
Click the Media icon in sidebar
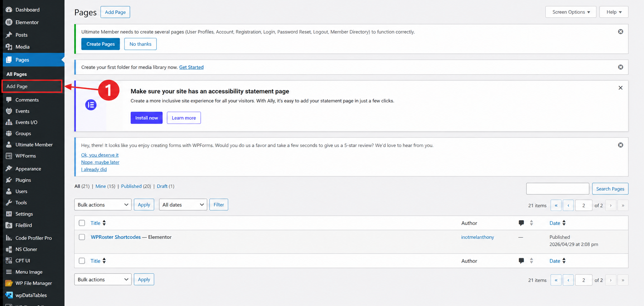click(x=9, y=47)
